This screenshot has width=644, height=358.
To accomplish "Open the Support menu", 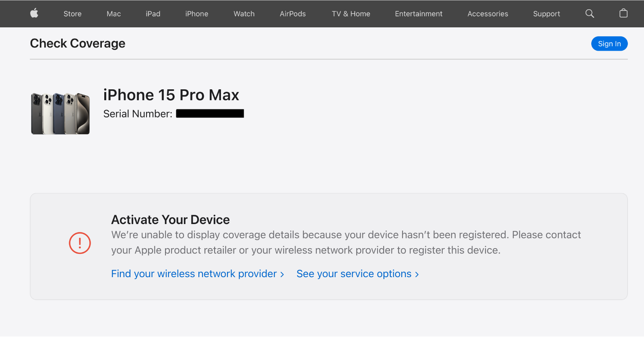I will [x=547, y=14].
